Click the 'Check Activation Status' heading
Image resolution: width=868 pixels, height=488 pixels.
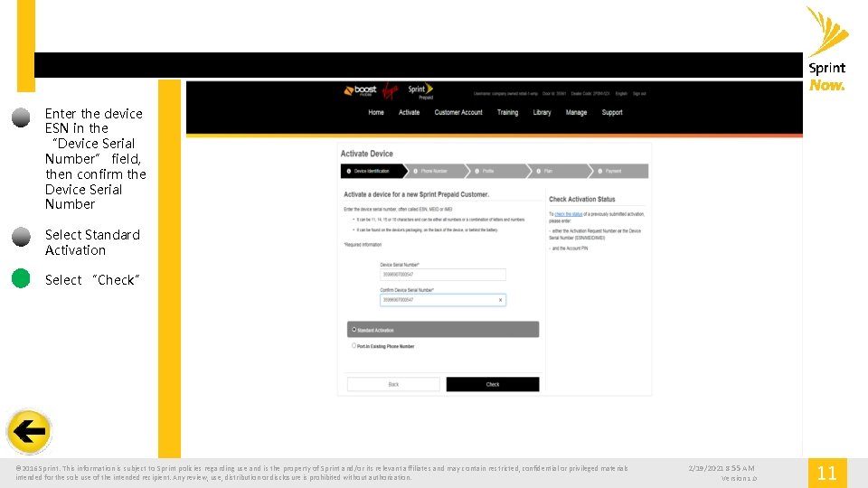click(x=581, y=199)
